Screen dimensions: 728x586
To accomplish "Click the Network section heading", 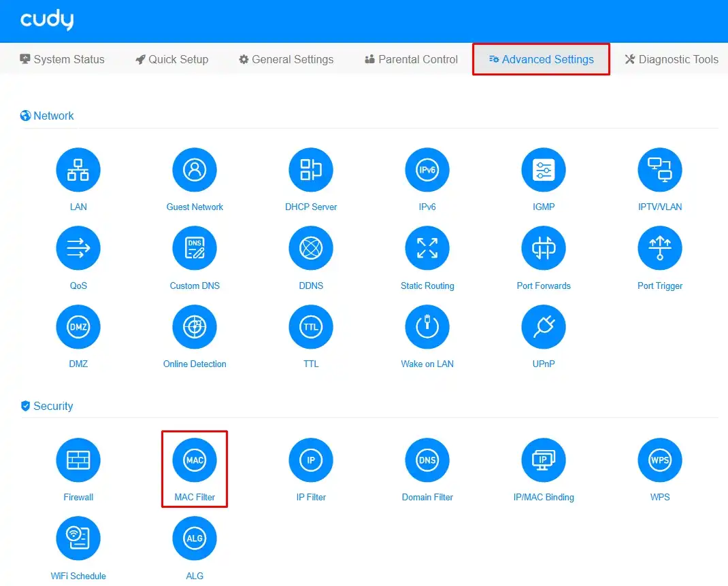I will pos(47,116).
